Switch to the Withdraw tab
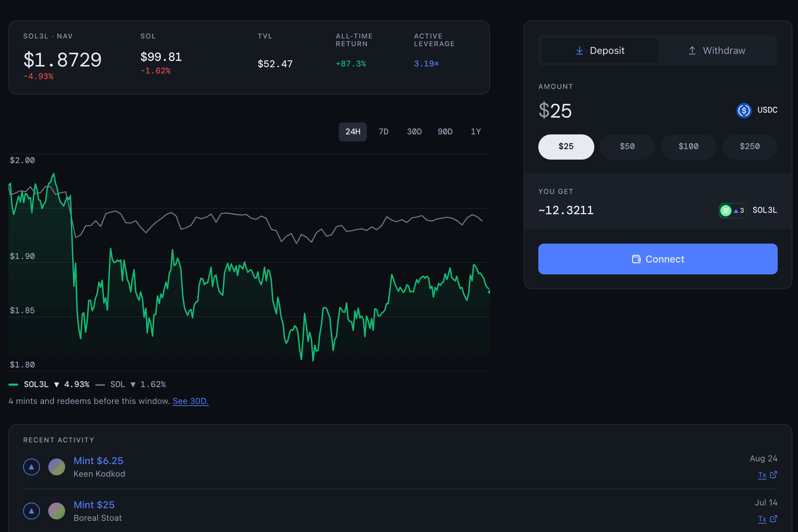 click(716, 50)
